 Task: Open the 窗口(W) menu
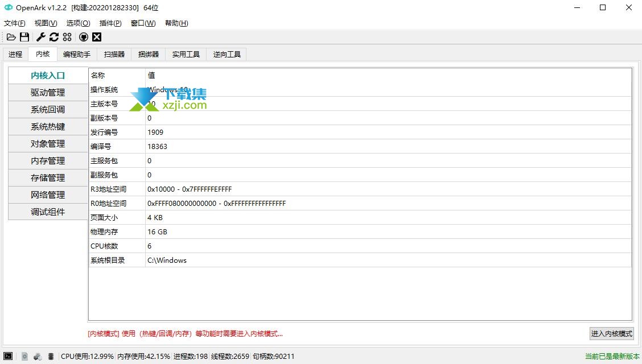143,23
